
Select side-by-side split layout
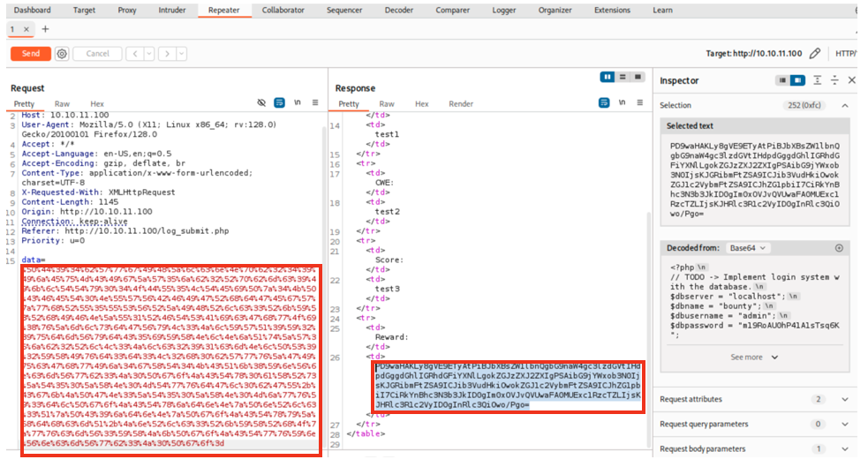coord(608,77)
